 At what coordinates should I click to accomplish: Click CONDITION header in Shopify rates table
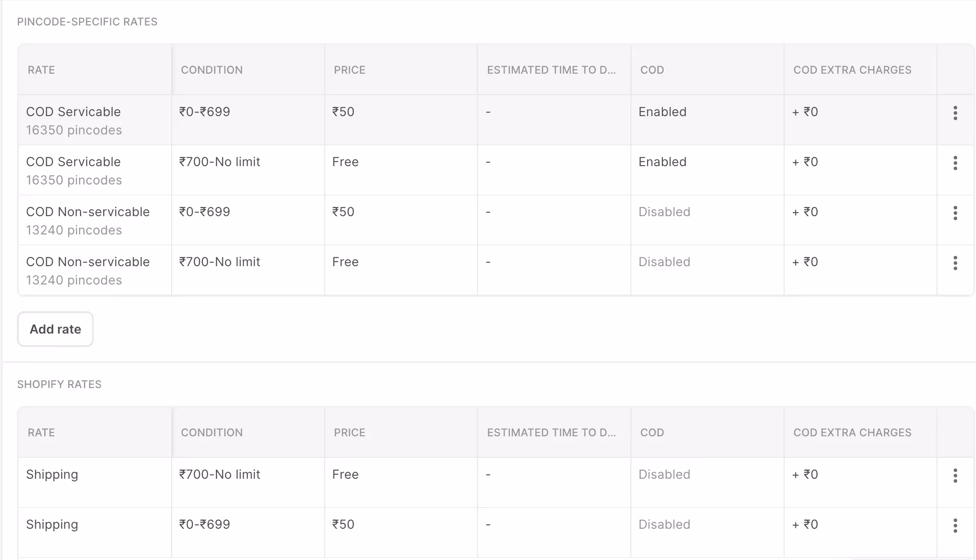pos(212,433)
